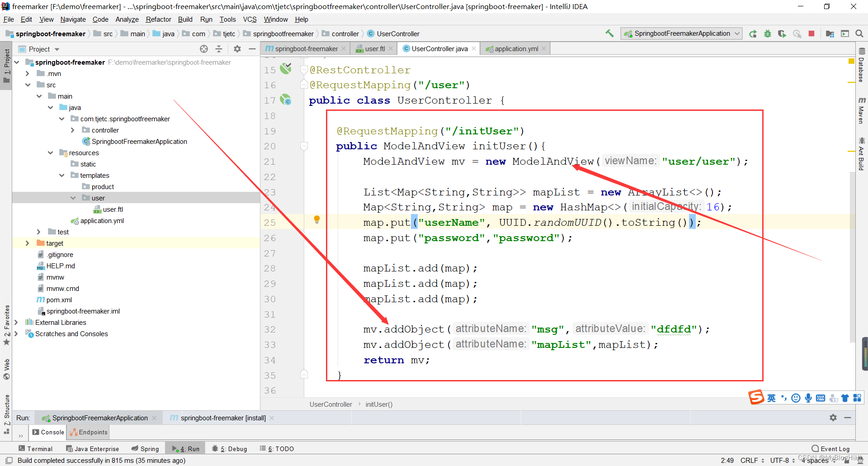Open the Web tool window

[x=6, y=369]
